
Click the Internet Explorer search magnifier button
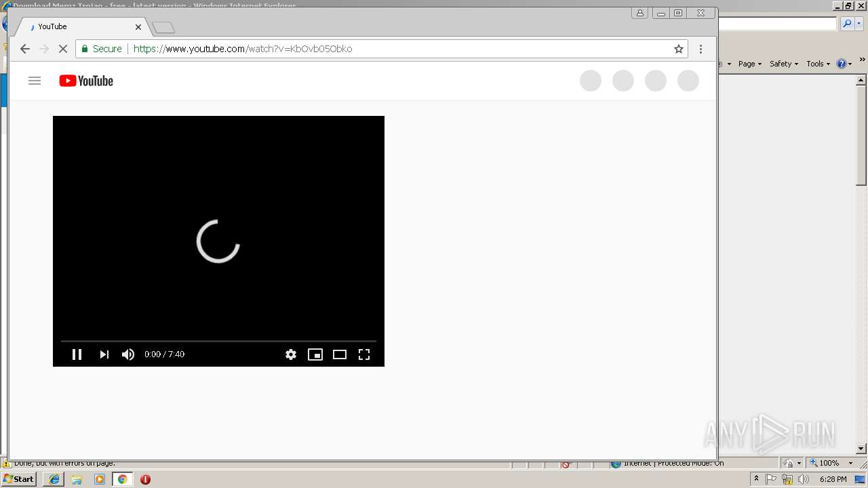(x=847, y=24)
